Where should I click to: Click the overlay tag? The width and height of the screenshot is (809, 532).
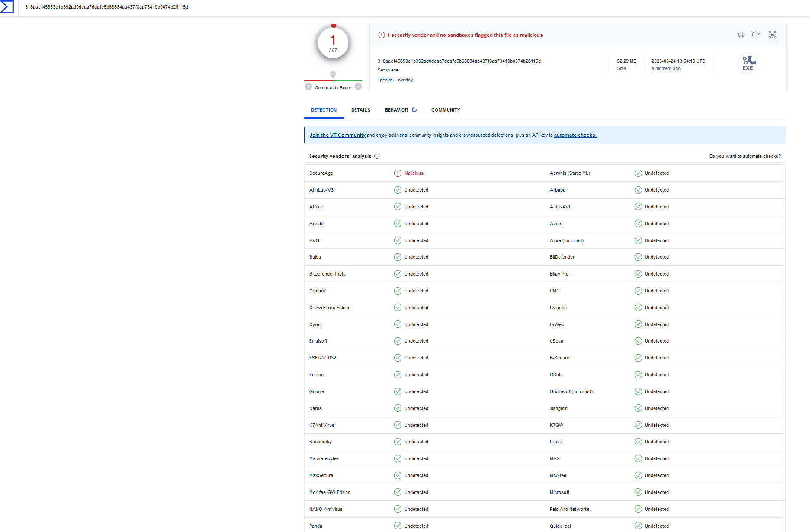point(405,80)
